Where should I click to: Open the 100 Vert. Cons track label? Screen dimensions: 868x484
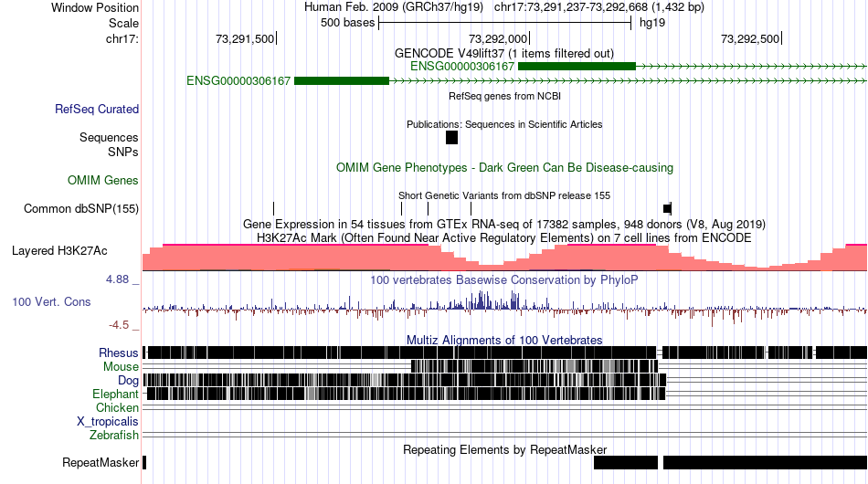tap(51, 301)
